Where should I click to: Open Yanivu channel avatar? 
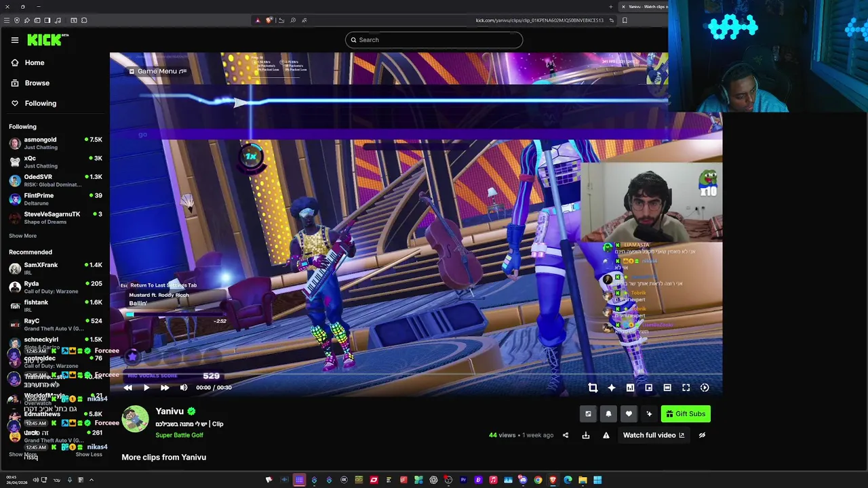(x=135, y=420)
